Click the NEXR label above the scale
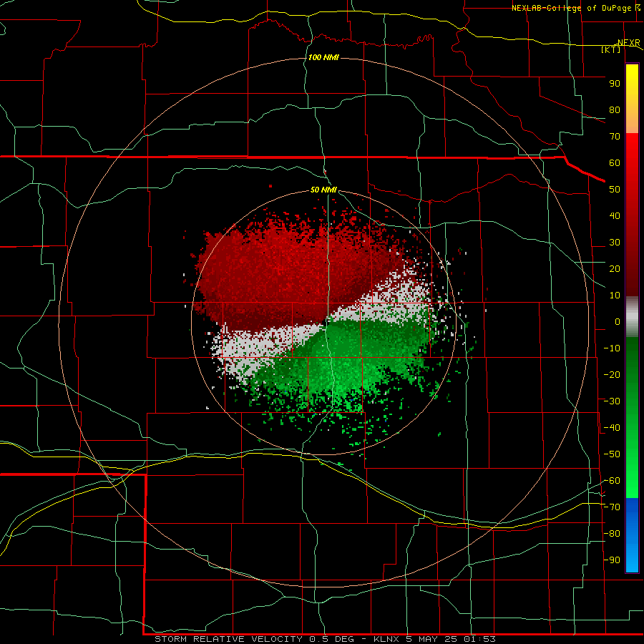Image resolution: width=644 pixels, height=644 pixels. click(x=628, y=43)
